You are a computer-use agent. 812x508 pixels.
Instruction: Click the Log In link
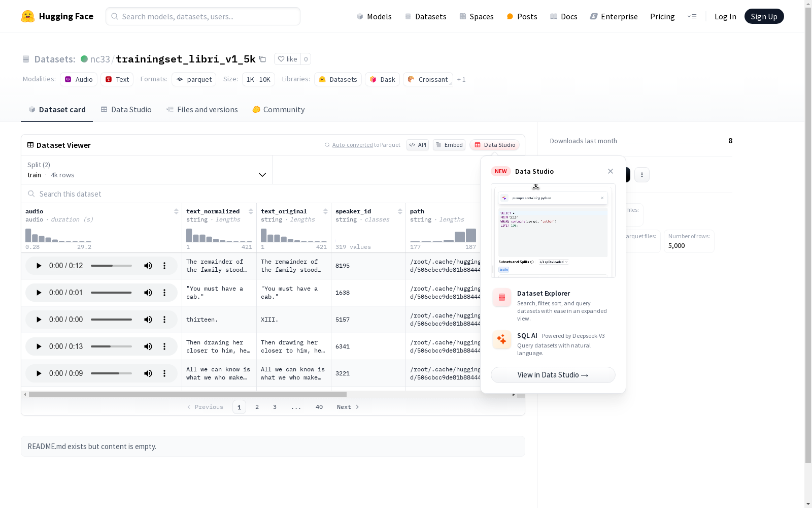tap(725, 16)
